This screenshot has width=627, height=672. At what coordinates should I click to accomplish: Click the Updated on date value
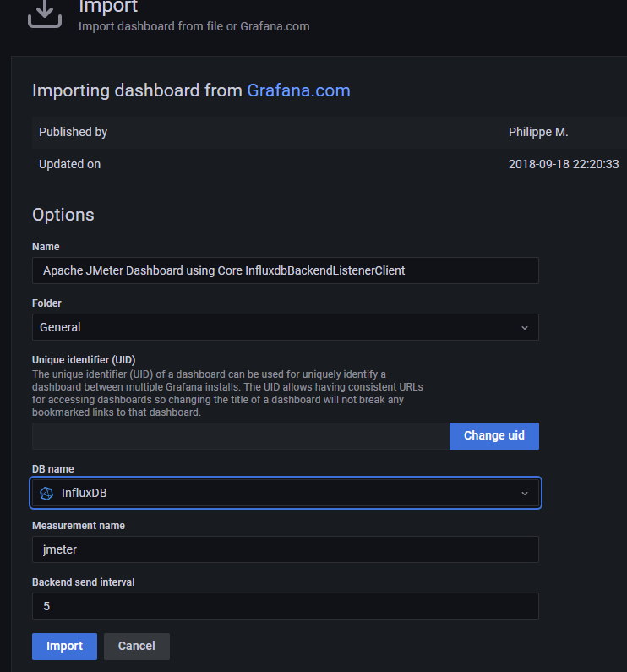pos(563,164)
